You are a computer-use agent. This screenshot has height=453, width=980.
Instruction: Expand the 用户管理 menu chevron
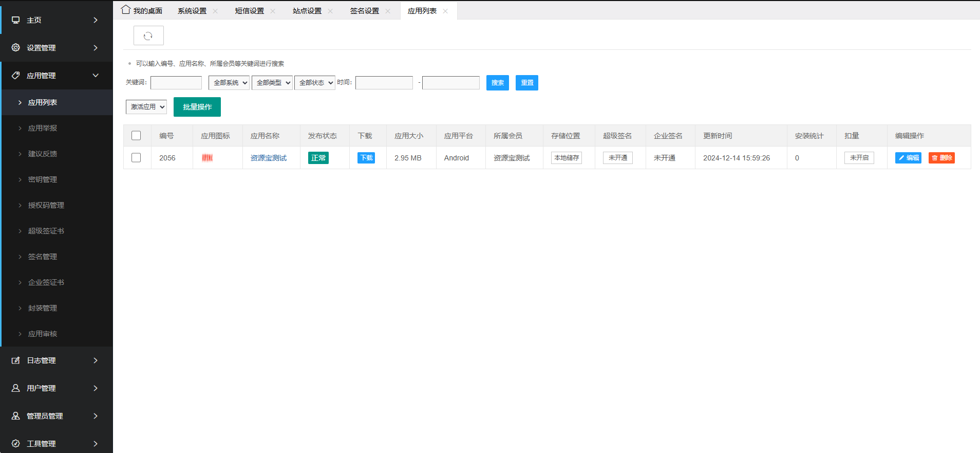coord(96,388)
